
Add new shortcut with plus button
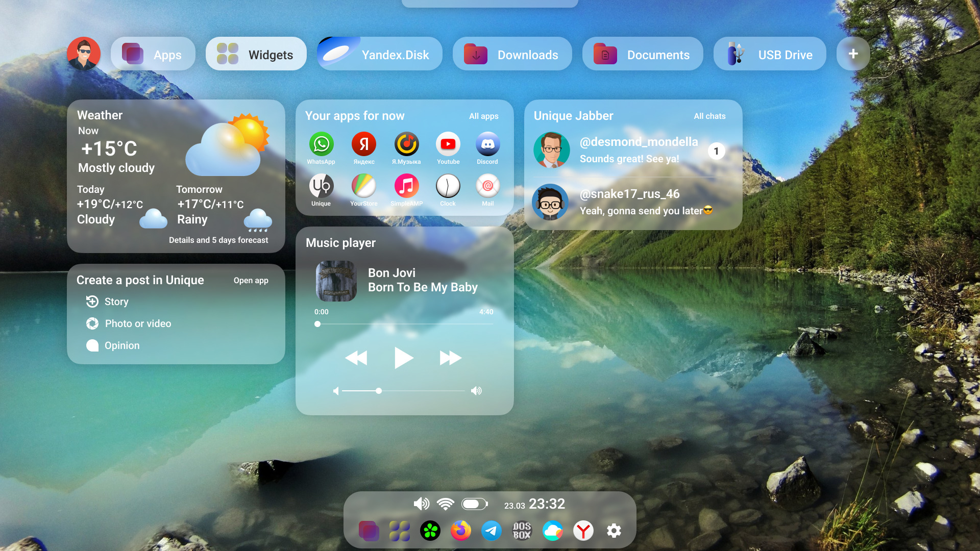point(853,54)
